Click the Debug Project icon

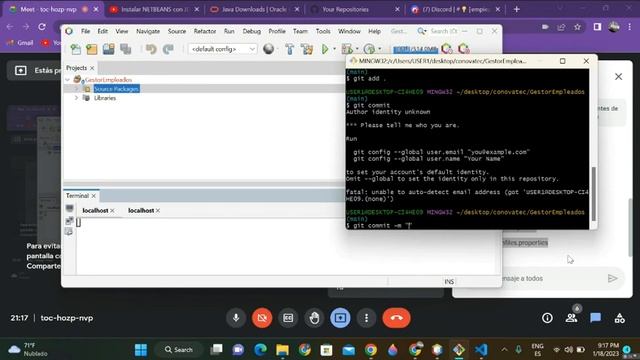(347, 49)
